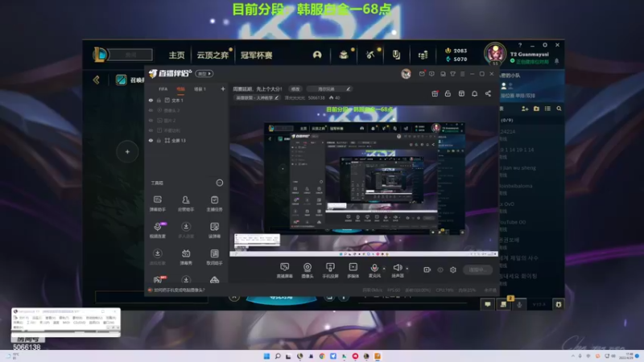Image resolution: width=644 pixels, height=362 pixels.
Task: Open the store coins icon in League client
Action: 423,55
